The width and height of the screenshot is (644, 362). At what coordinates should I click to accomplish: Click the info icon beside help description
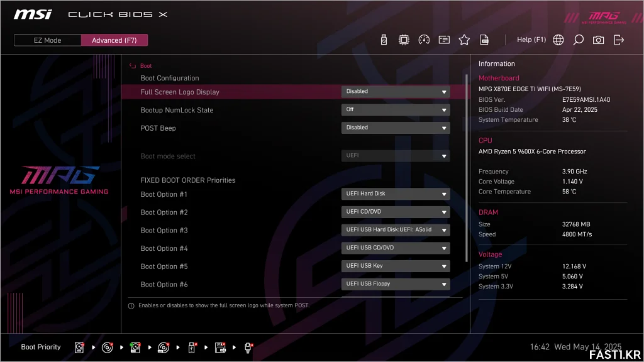tap(131, 306)
